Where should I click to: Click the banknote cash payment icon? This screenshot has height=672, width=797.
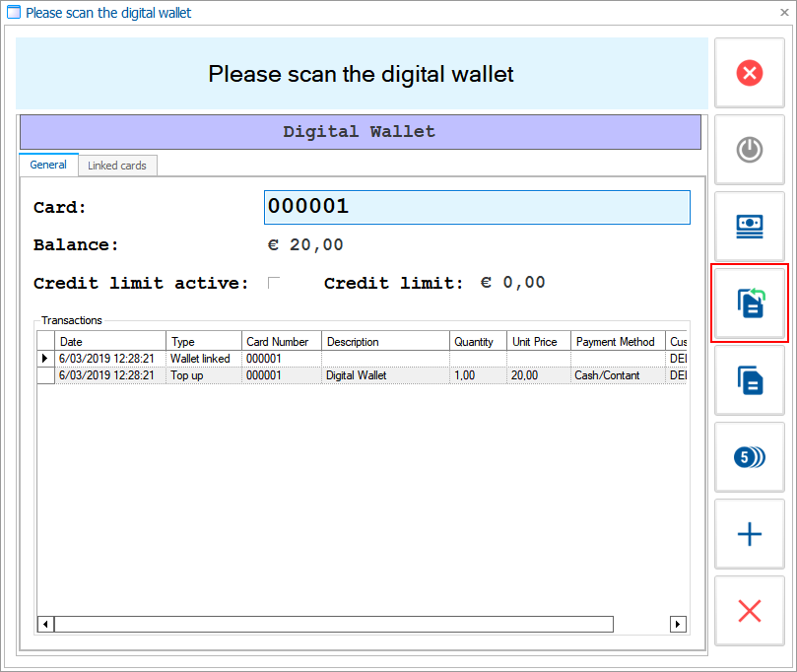(x=749, y=226)
